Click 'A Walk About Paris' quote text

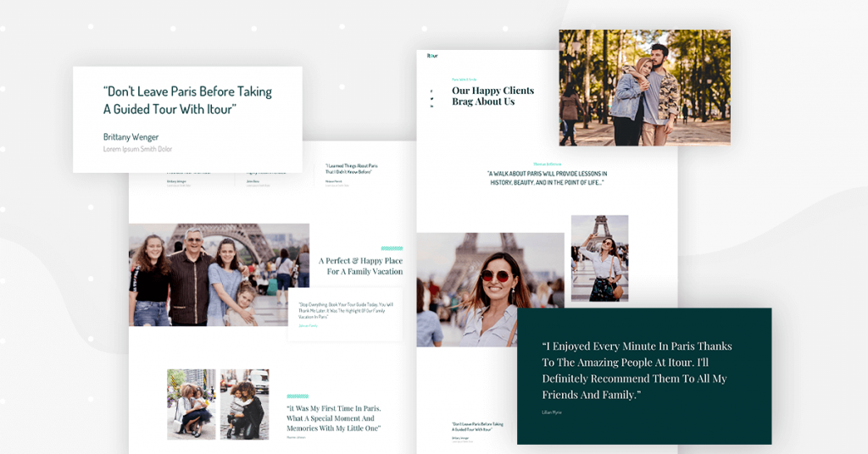(547, 178)
